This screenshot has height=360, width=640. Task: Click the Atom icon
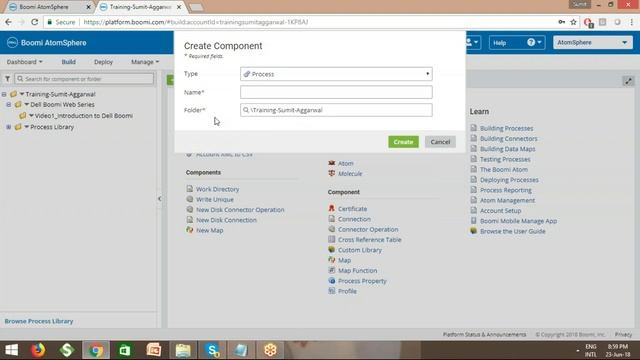(x=331, y=163)
